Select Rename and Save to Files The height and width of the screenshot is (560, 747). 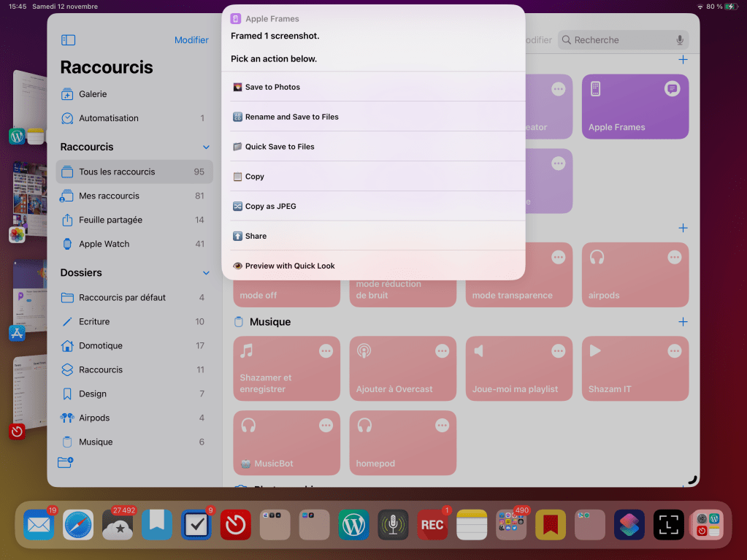tap(291, 117)
